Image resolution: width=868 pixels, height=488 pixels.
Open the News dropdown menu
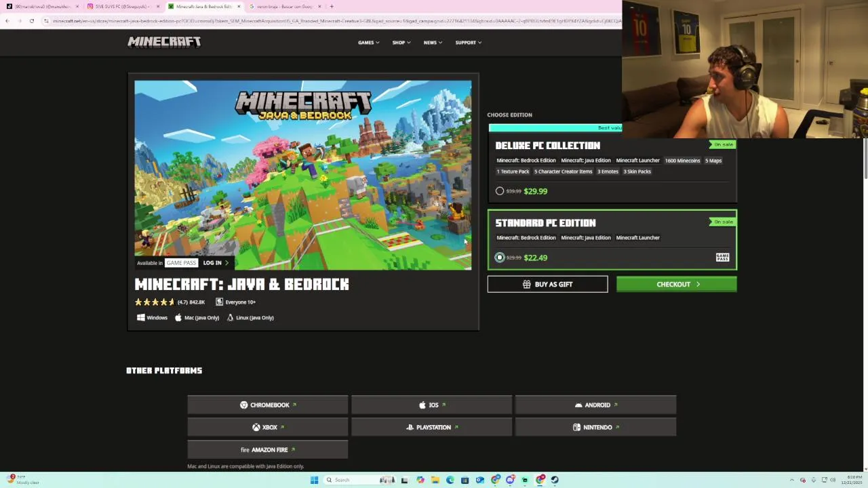click(433, 43)
